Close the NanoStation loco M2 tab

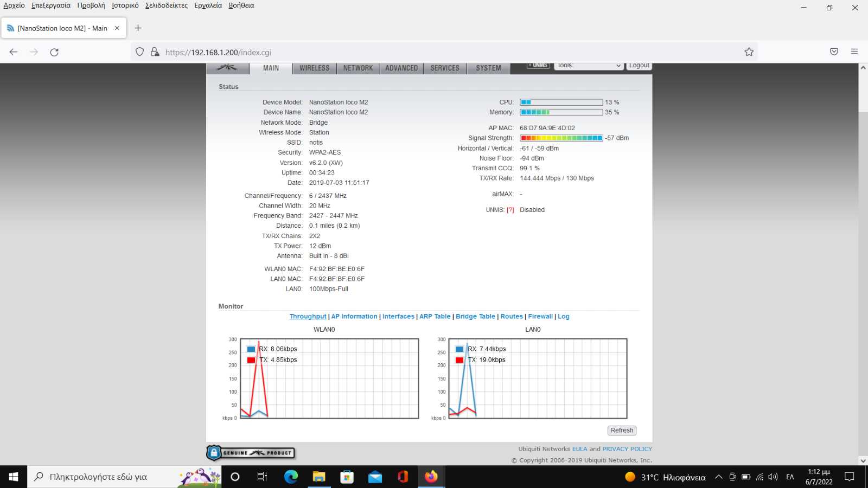click(x=117, y=28)
